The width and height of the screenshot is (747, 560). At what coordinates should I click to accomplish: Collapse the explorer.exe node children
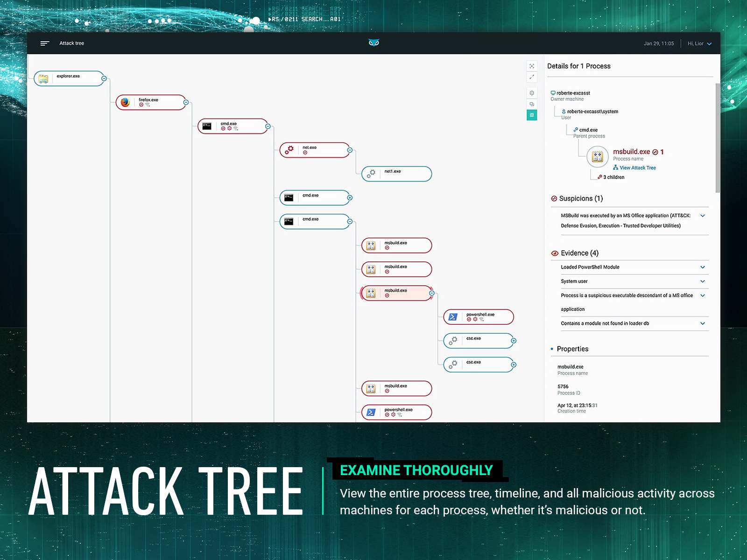tap(103, 78)
